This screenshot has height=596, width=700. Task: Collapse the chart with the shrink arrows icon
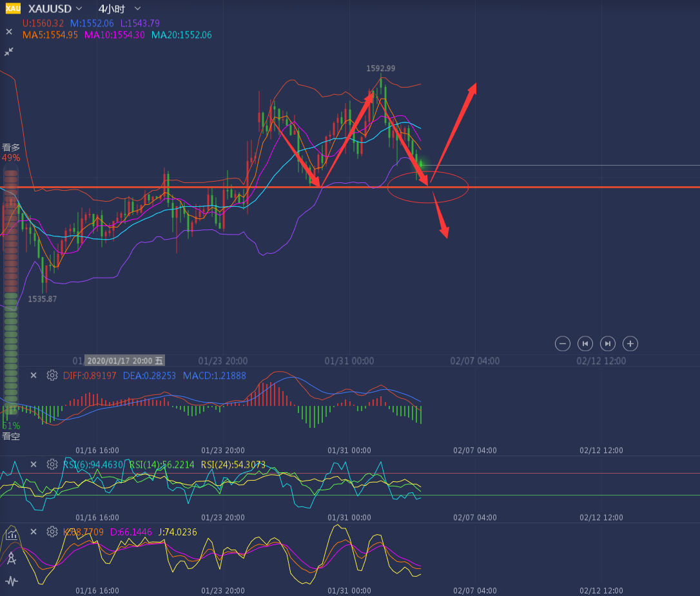(x=10, y=52)
